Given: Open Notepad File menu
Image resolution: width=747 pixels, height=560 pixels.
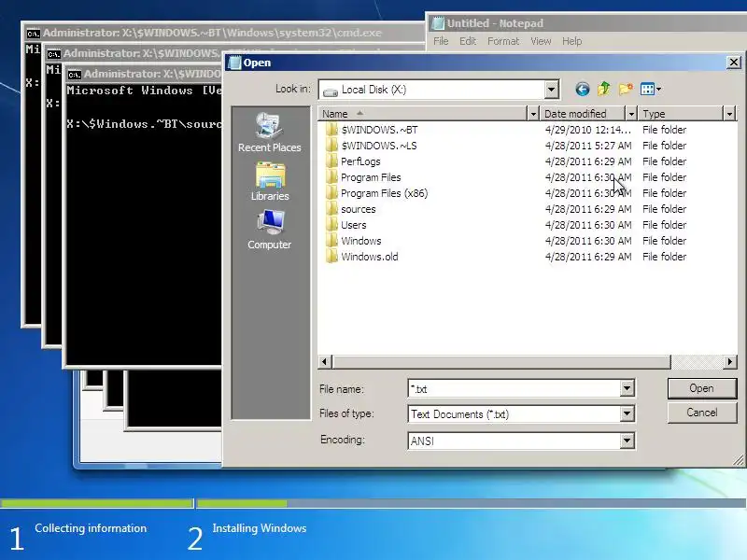Looking at the screenshot, I should (441, 41).
